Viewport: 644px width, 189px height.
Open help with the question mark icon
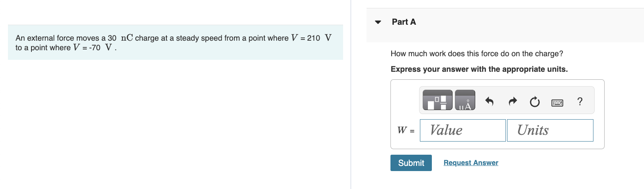click(x=580, y=102)
